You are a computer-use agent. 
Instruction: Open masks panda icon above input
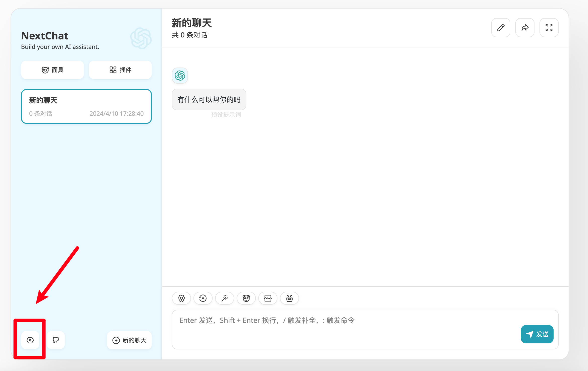(246, 298)
